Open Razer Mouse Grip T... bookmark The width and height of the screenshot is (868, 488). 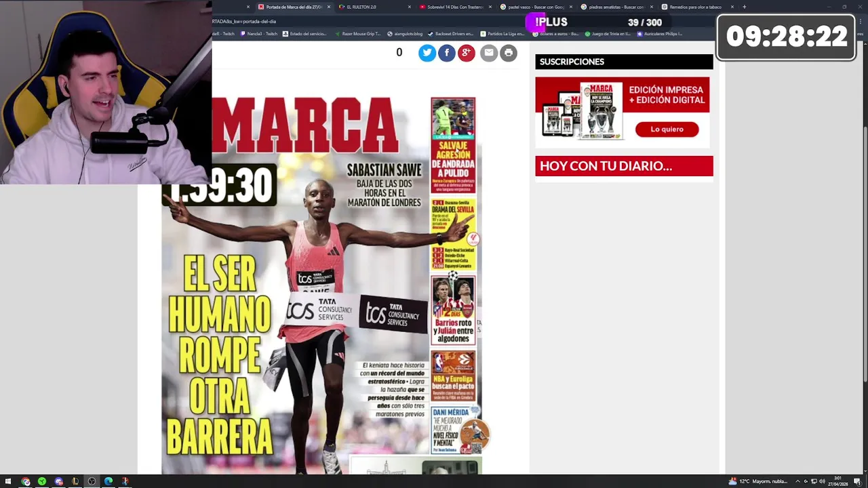(357, 33)
